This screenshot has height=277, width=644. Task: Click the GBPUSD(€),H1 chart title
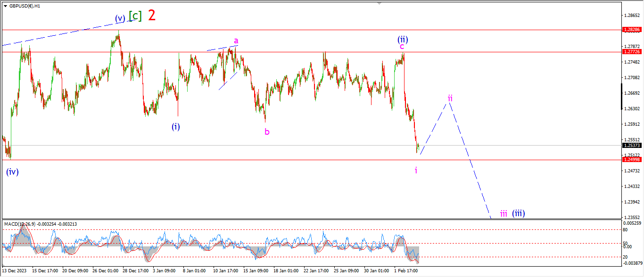pyautogui.click(x=25, y=6)
